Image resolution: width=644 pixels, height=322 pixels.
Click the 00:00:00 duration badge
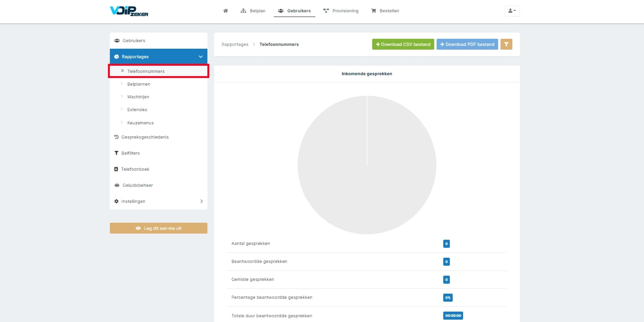pyautogui.click(x=453, y=316)
